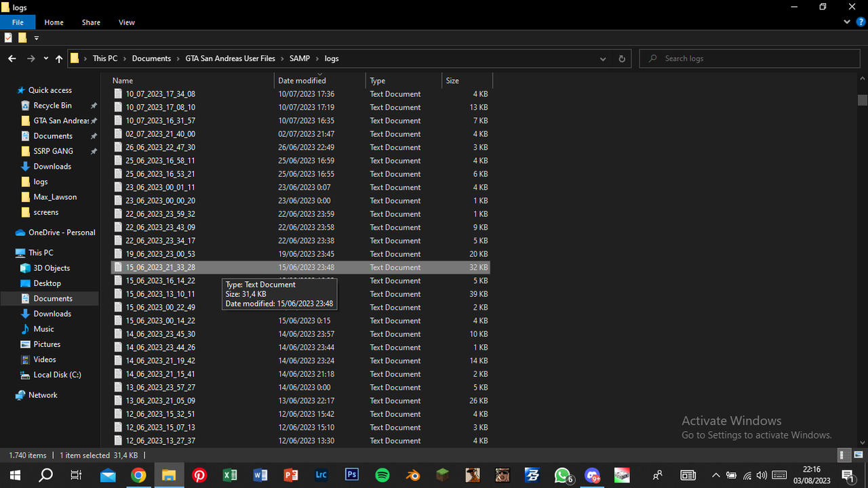Launch Google Chrome from the taskbar
The width and height of the screenshot is (868, 488).
138,475
